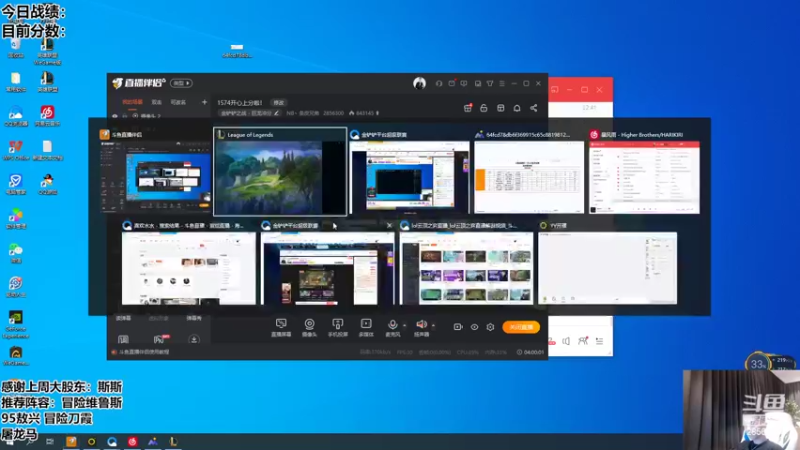Viewport: 800px width, 450px height.
Task: Click the 修改 button next to stream title
Action: point(279,103)
